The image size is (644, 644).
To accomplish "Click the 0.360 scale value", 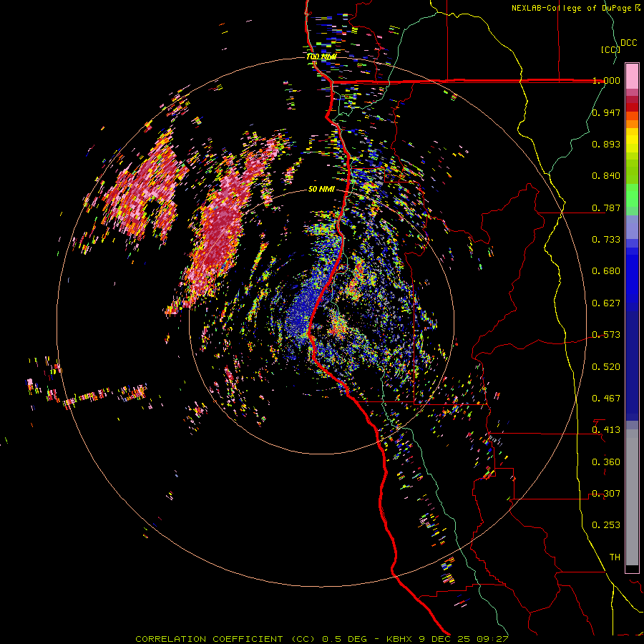I will tap(606, 462).
